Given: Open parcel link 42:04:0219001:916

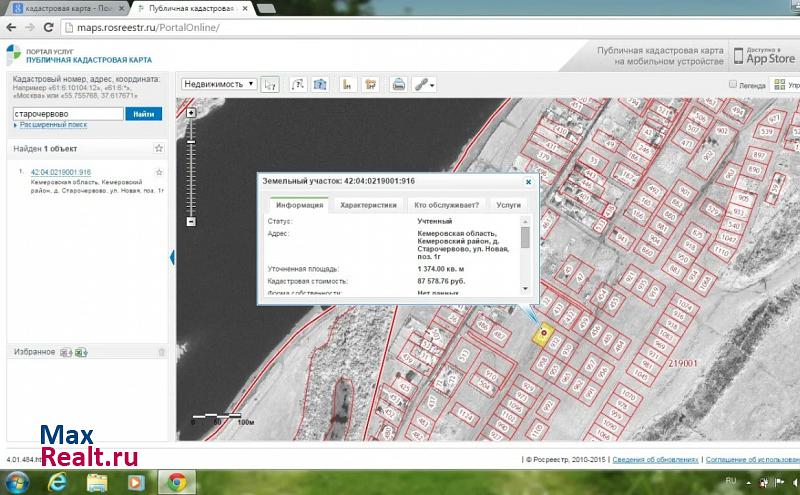Looking at the screenshot, I should coord(61,172).
